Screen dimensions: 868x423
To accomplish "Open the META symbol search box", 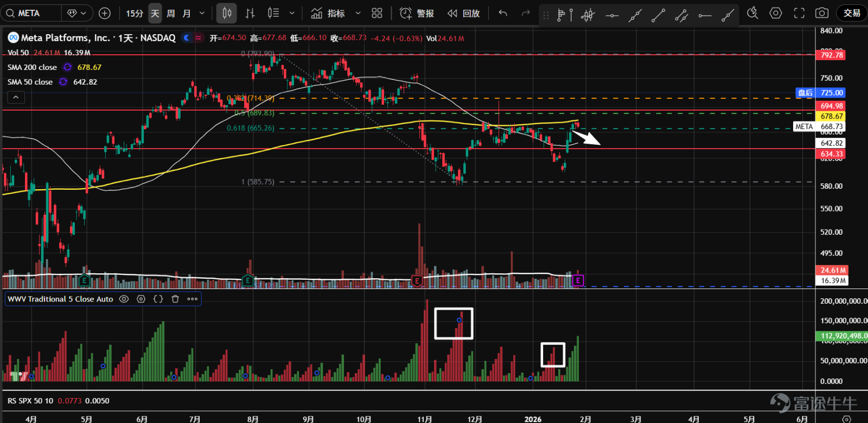I will point(30,13).
